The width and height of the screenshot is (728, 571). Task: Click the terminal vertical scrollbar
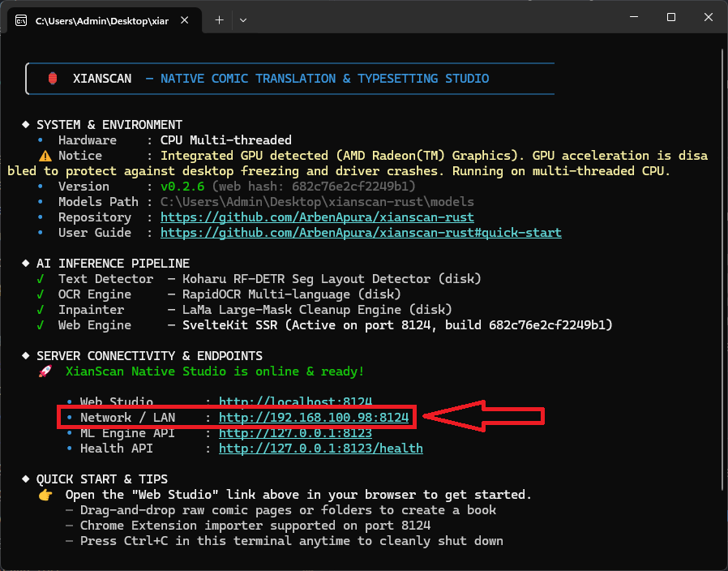coord(723,269)
